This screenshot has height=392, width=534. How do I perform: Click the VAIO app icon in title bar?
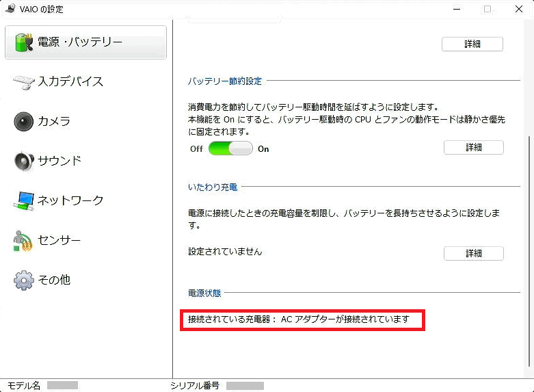[x=10, y=8]
